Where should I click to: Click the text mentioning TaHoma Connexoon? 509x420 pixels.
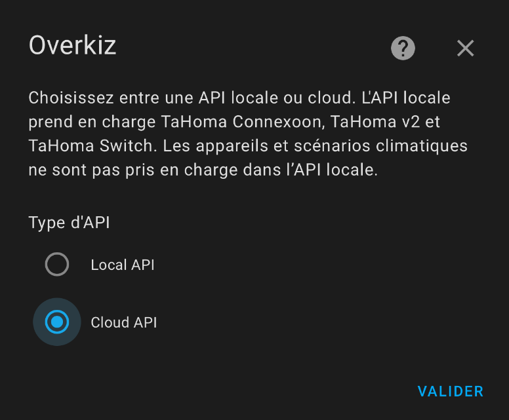click(243, 122)
